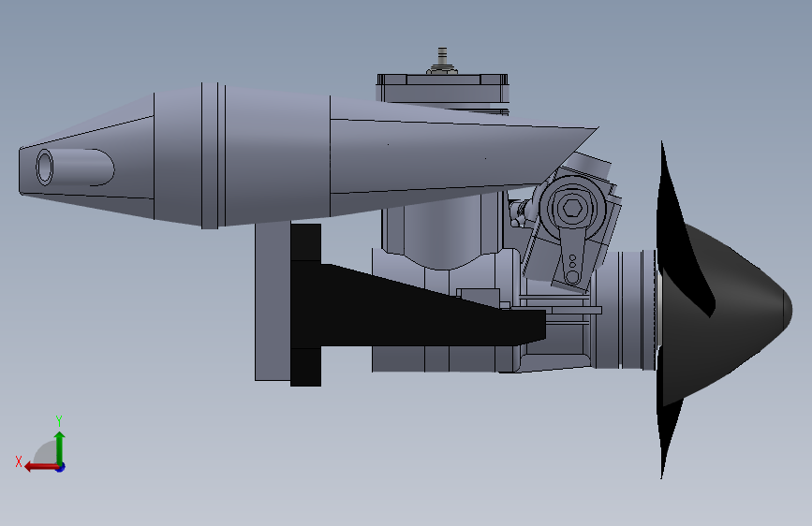Click the green Y axis arrow on the triad
The height and width of the screenshot is (526, 812).
[x=60, y=447]
